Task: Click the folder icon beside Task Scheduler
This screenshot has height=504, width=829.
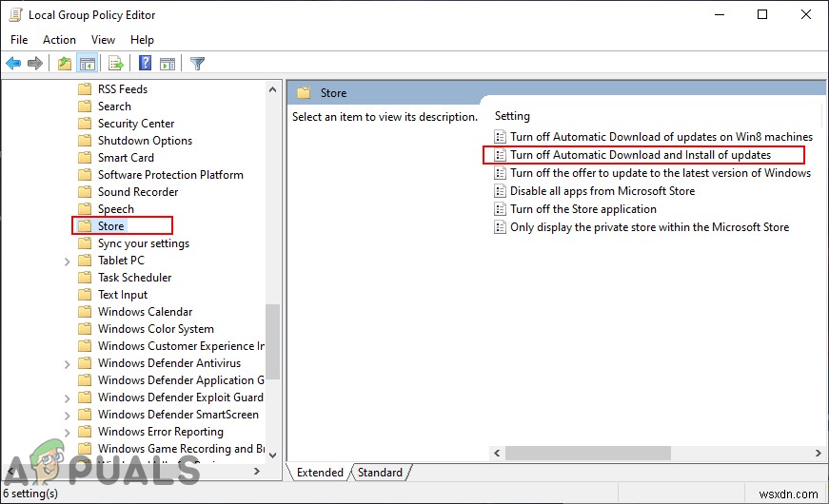Action: click(85, 278)
